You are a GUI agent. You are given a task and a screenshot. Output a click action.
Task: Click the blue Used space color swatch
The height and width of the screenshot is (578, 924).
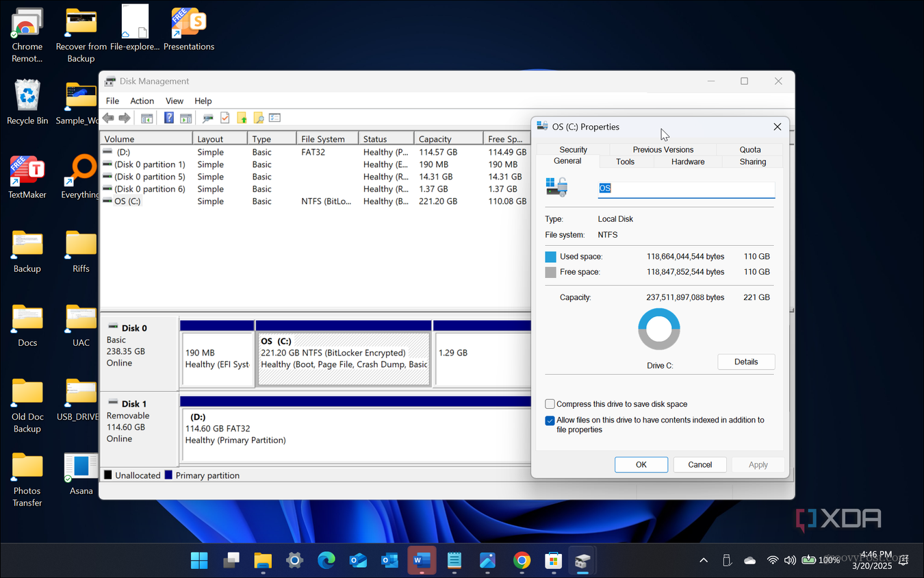(552, 256)
